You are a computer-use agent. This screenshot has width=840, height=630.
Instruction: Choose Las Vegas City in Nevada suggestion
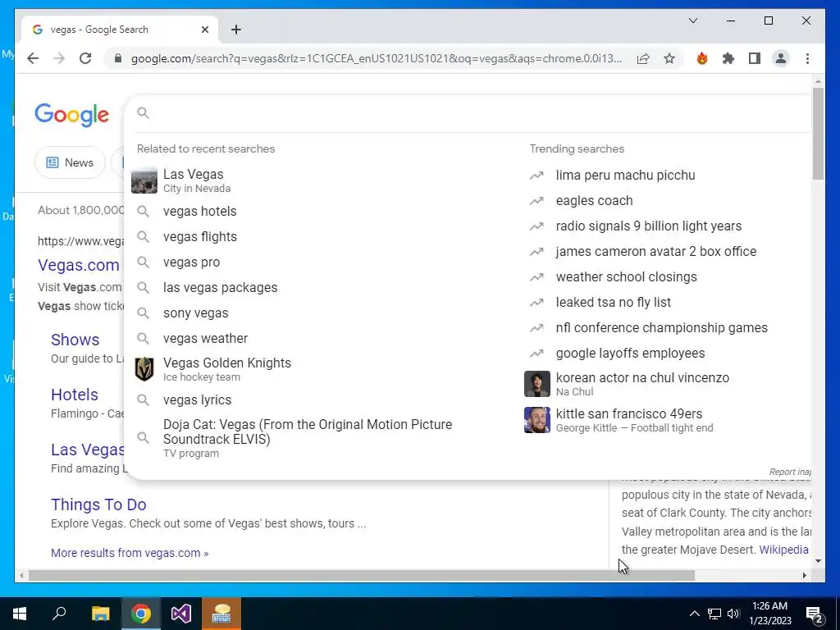[321, 180]
